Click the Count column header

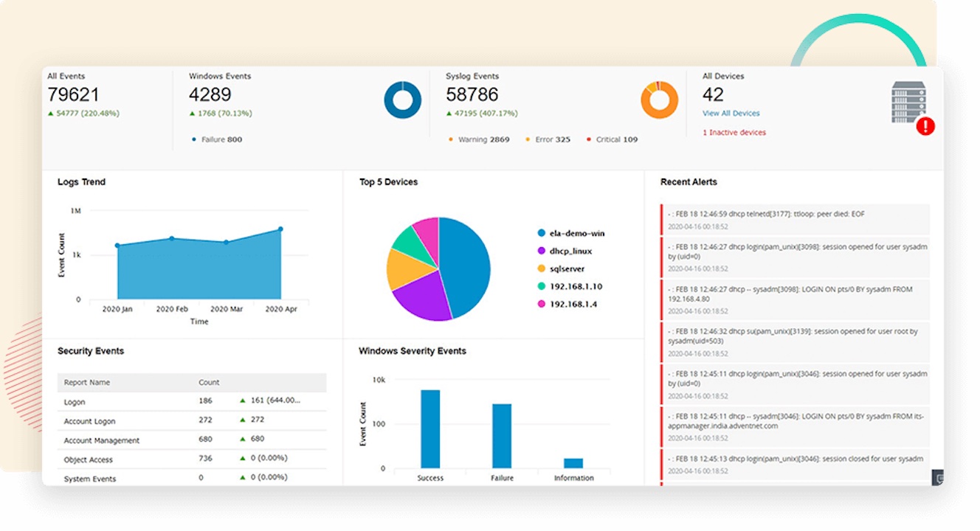pos(209,383)
